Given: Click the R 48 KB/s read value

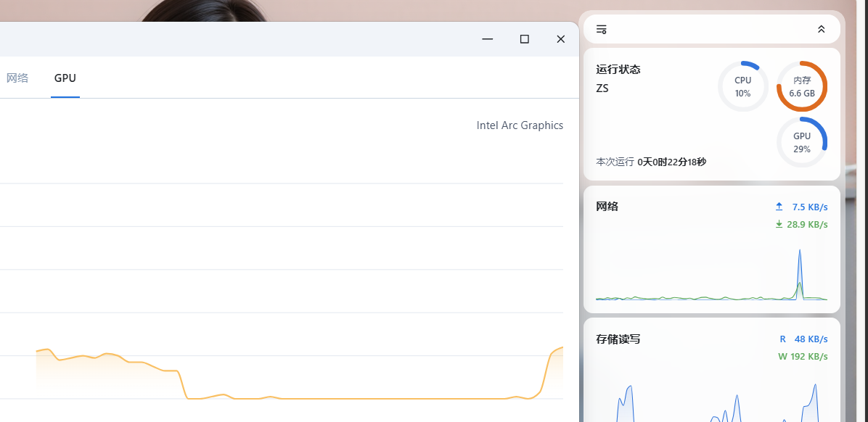Looking at the screenshot, I should pos(803,339).
